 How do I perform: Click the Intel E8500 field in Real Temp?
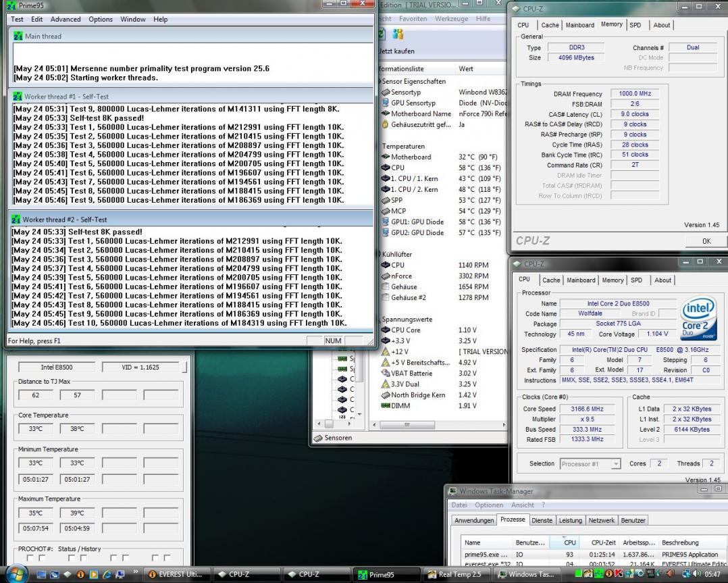point(57,367)
